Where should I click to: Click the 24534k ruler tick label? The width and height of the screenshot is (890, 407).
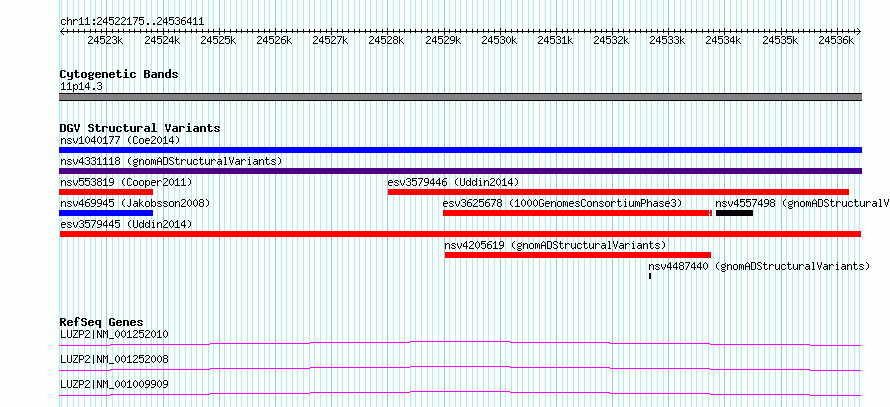[724, 40]
